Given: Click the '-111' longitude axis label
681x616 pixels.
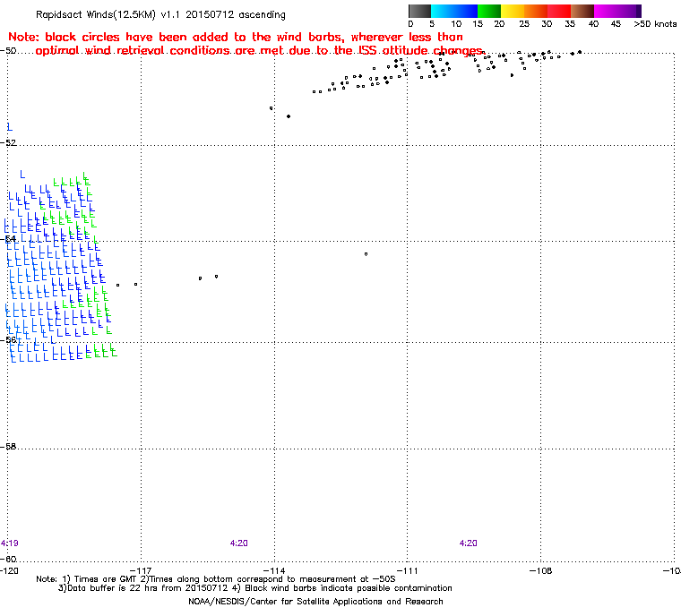Looking at the screenshot, I should (408, 571).
